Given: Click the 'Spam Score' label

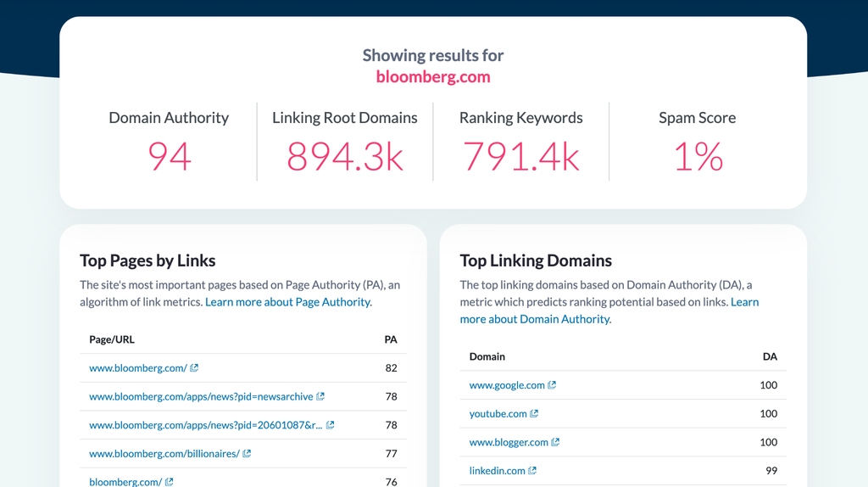Looking at the screenshot, I should pos(698,117).
